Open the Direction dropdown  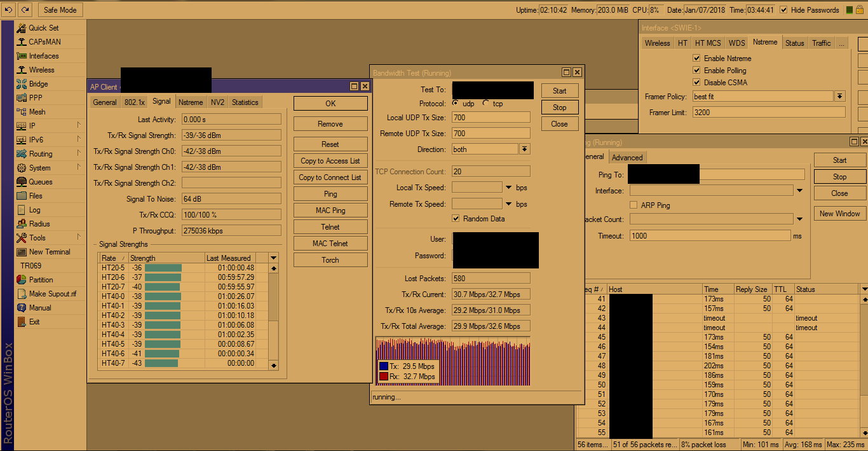(524, 149)
